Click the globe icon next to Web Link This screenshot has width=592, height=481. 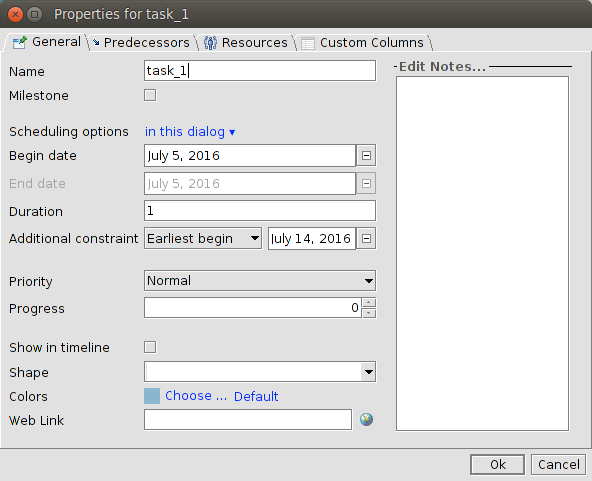tap(366, 419)
